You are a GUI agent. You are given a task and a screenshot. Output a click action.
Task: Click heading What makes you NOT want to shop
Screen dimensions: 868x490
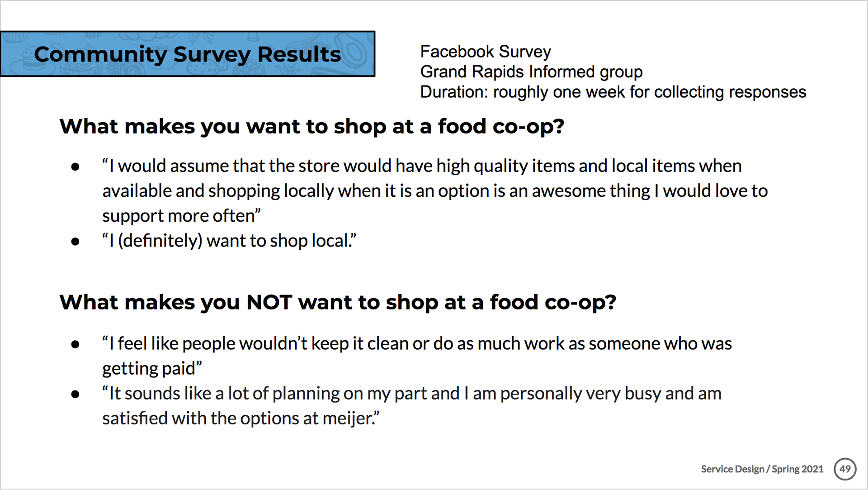338,302
